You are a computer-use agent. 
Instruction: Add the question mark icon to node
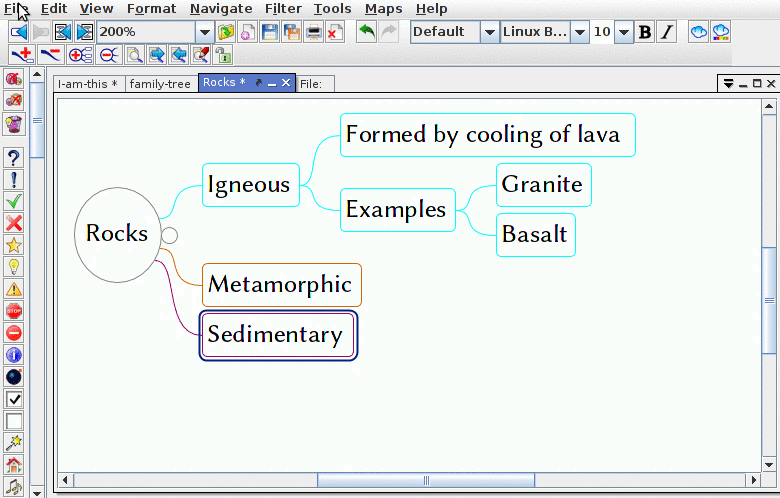click(x=14, y=158)
